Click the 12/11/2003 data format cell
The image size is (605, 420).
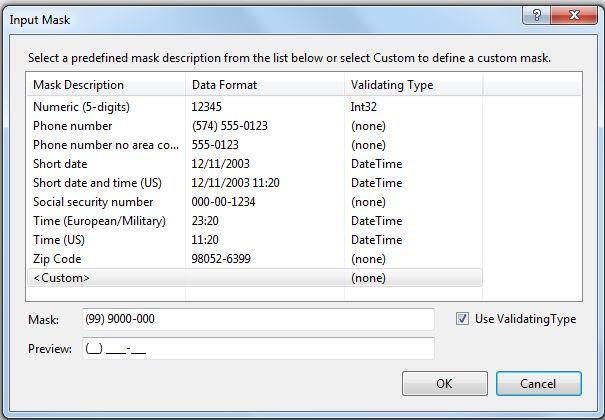[220, 164]
